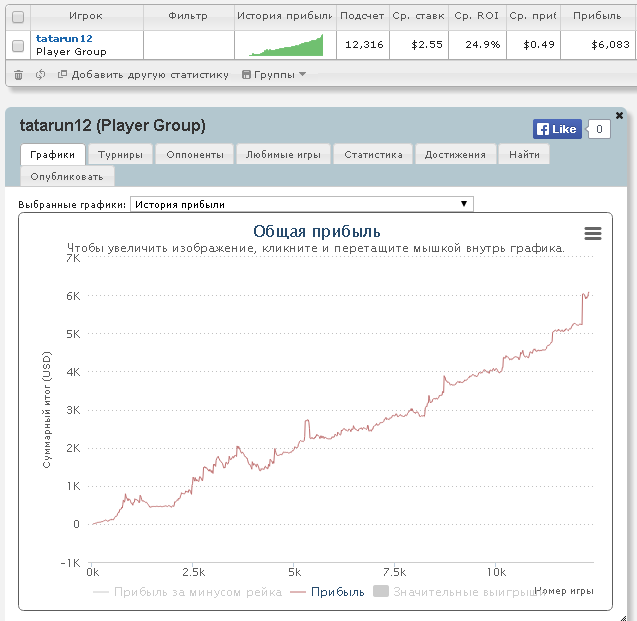Close the tatarun12 player panel
Viewport: 637px width, 621px height.
(619, 115)
